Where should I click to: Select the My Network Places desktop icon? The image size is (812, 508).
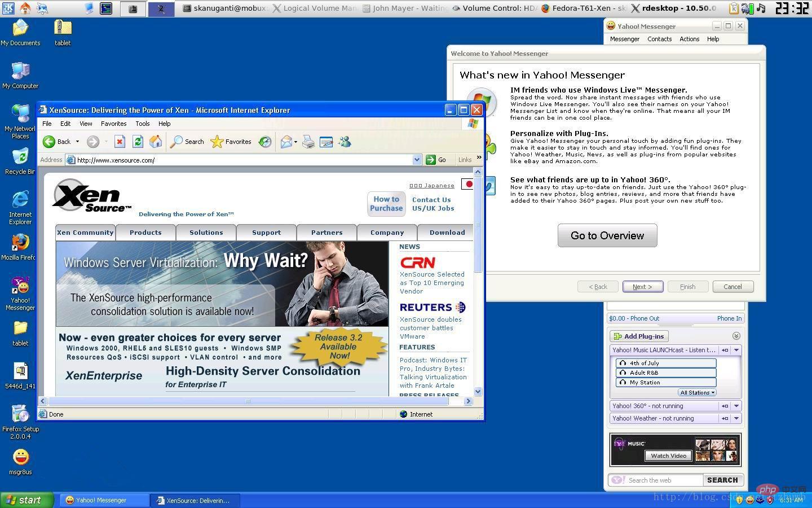20,122
